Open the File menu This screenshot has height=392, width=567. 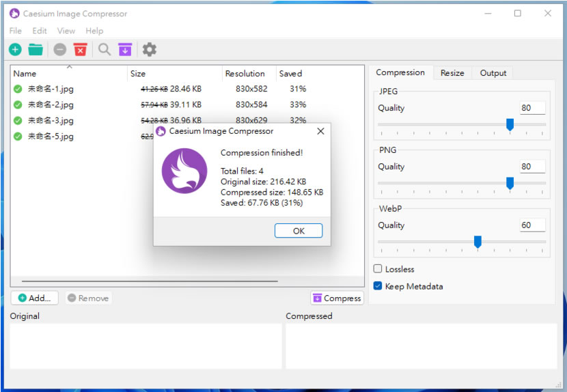15,31
